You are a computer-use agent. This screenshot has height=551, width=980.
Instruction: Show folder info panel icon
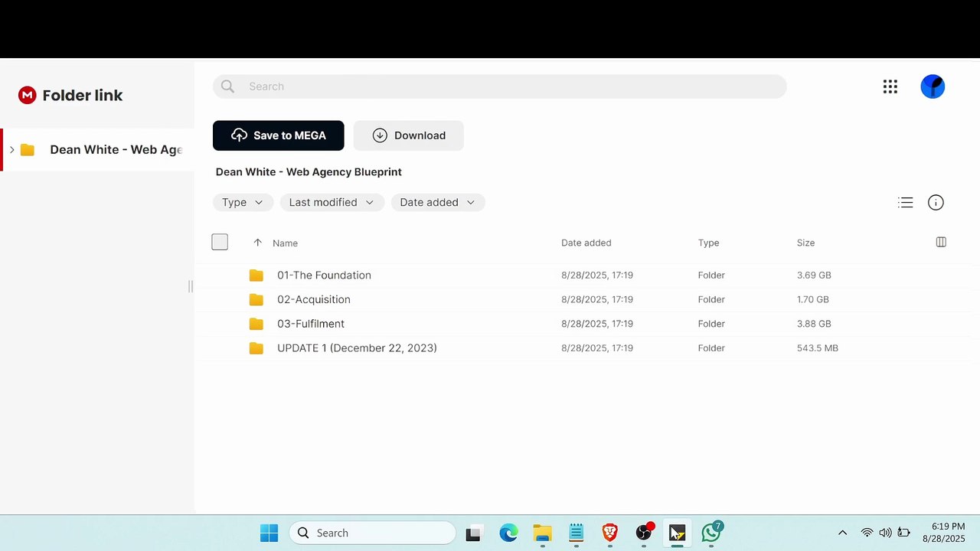936,203
